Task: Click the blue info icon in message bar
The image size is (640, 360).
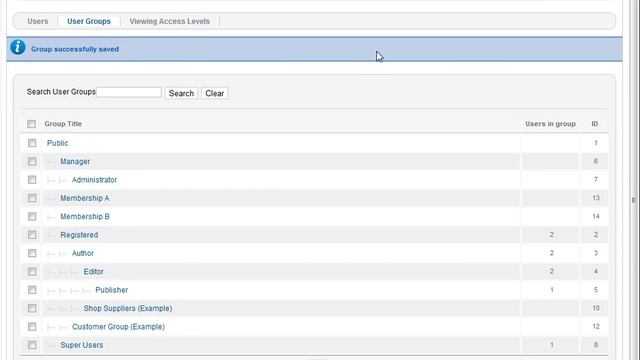Action: (18, 47)
